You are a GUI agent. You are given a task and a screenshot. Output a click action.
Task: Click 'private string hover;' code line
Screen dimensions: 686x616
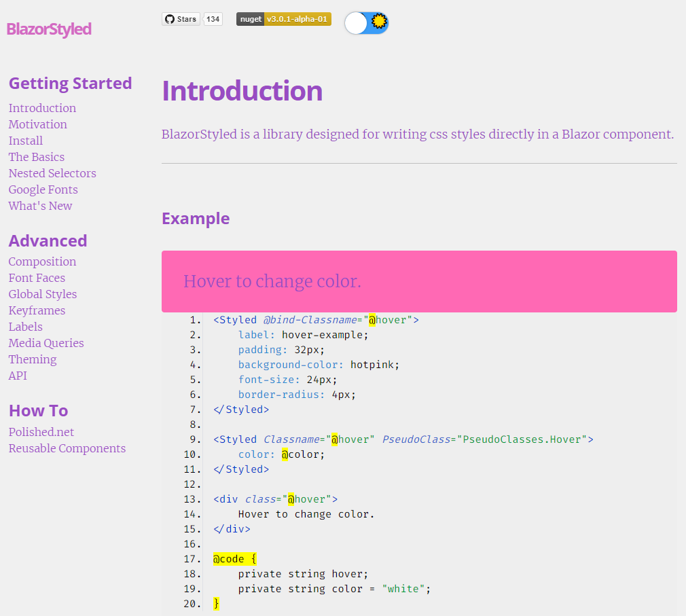point(303,574)
